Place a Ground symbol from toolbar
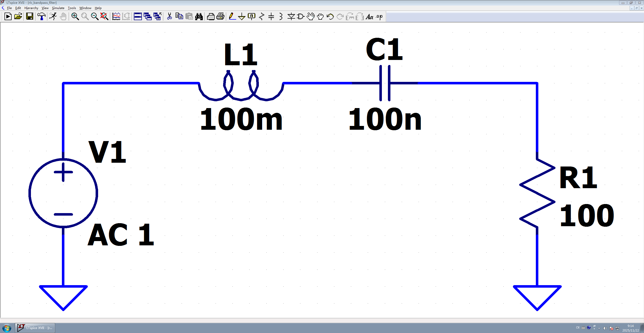 tap(242, 17)
